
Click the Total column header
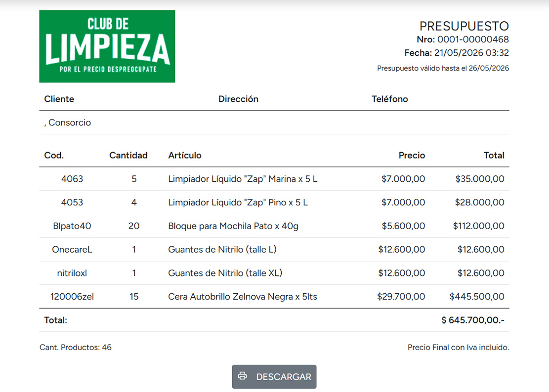494,155
